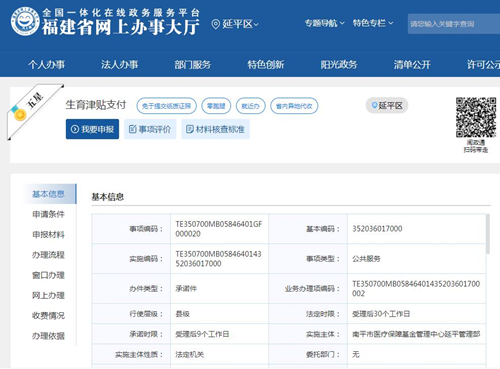The width and height of the screenshot is (500, 369).
Task: Open the 个人办事 menu
Action: (x=47, y=64)
